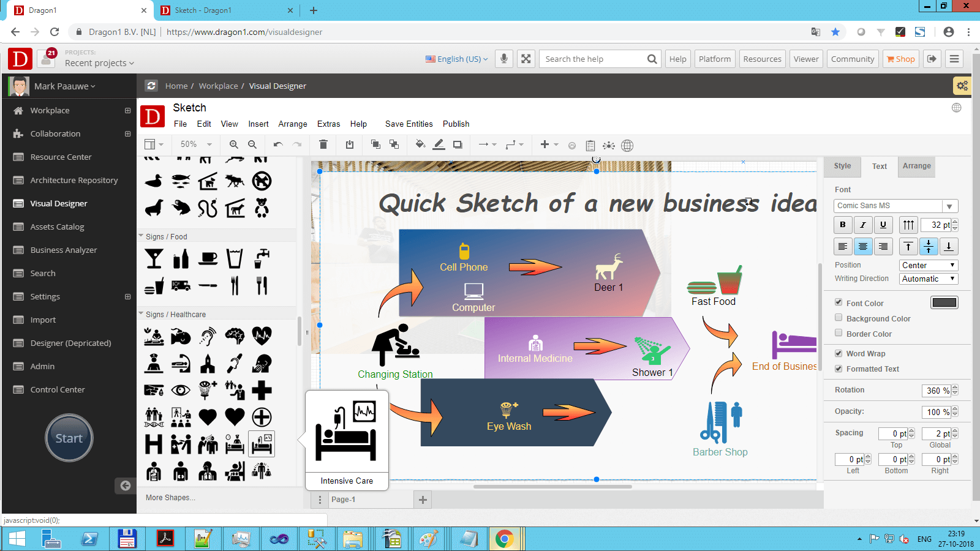Open Architecture Repository in the sidebar

(x=74, y=180)
